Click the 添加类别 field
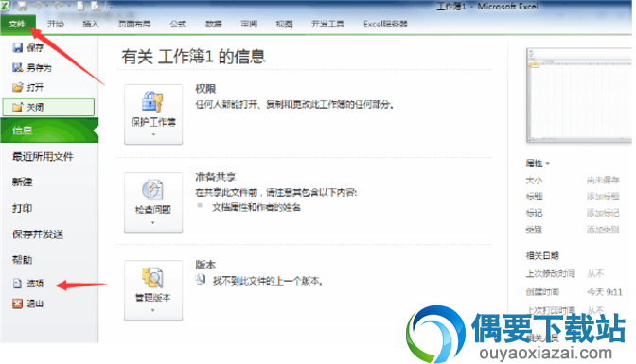The width and height of the screenshot is (636, 364). pyautogui.click(x=603, y=230)
